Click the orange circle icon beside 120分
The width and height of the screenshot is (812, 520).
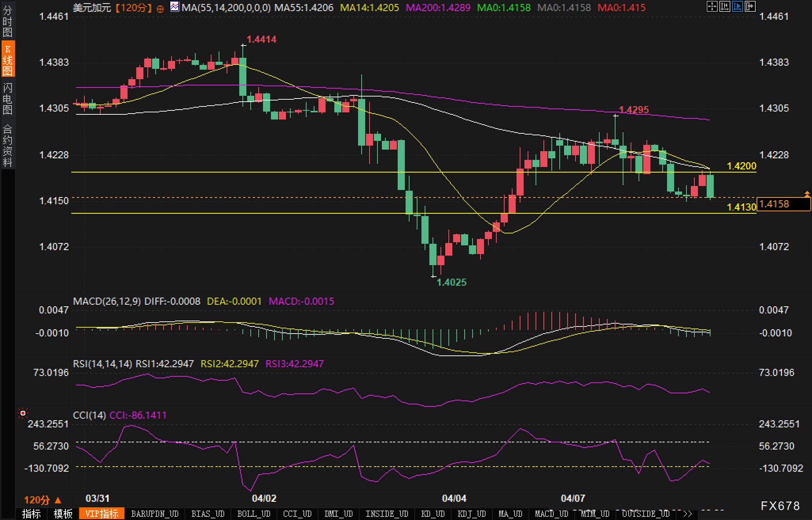[160, 9]
